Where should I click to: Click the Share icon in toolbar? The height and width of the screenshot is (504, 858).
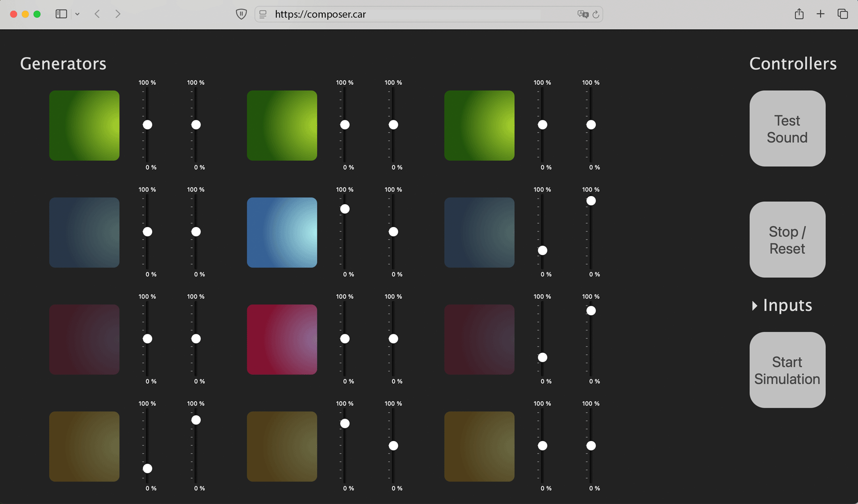click(799, 14)
